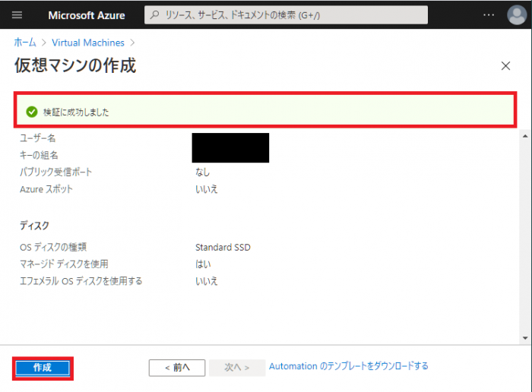Open the user account avatar

click(515, 15)
